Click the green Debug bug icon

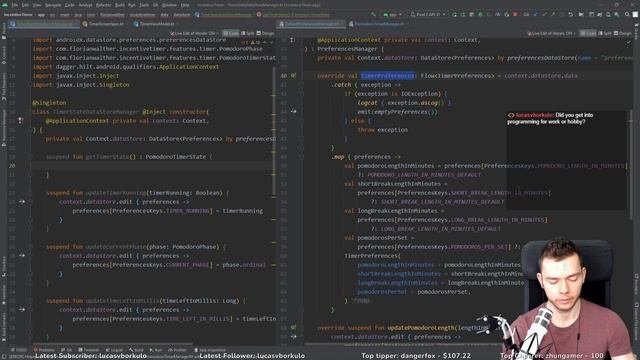point(480,14)
